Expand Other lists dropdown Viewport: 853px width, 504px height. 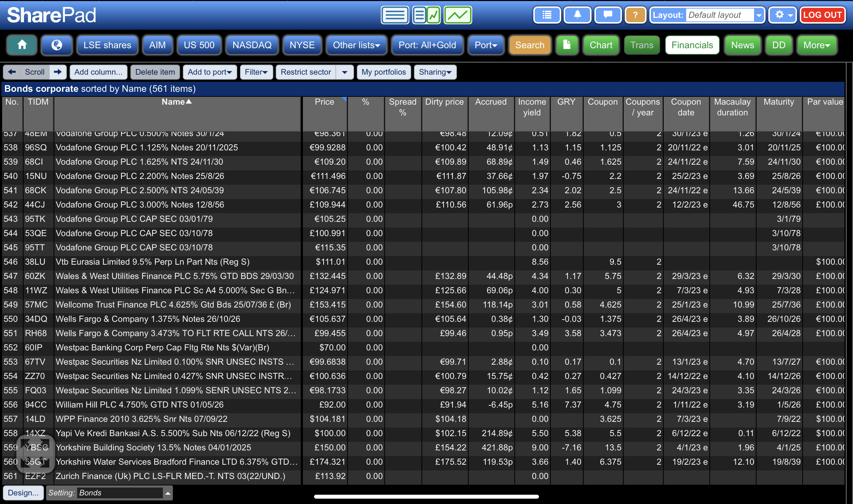[356, 45]
